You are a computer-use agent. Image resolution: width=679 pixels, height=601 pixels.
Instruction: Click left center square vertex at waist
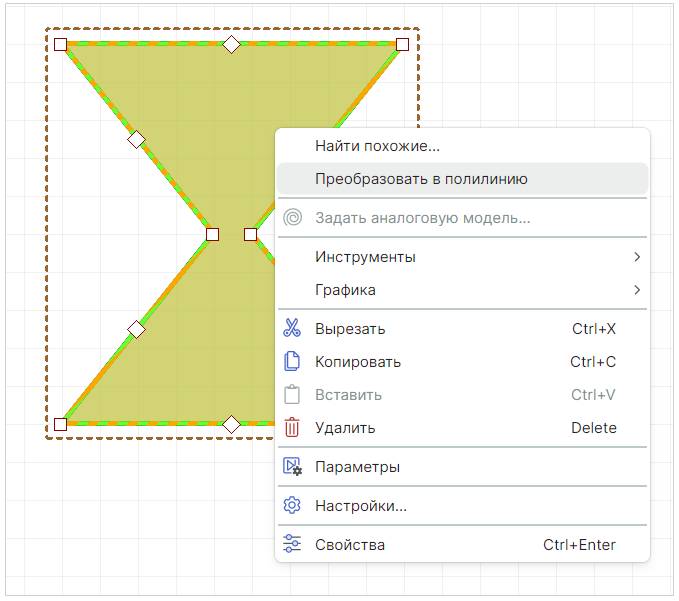tap(212, 234)
